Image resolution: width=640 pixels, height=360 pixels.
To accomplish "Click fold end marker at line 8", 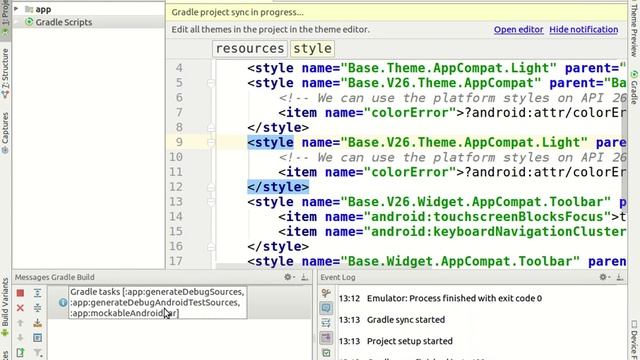I will (x=211, y=127).
